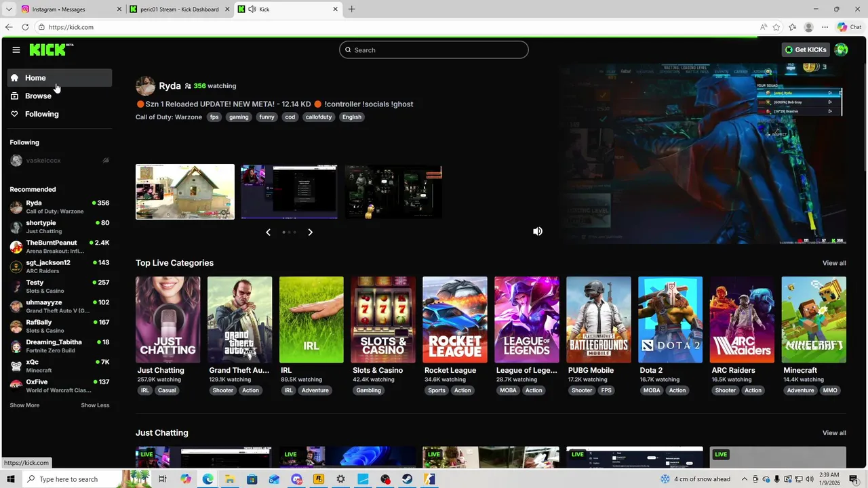The height and width of the screenshot is (488, 868).
Task: Collapse recommended list with Show Less
Action: [95, 405]
